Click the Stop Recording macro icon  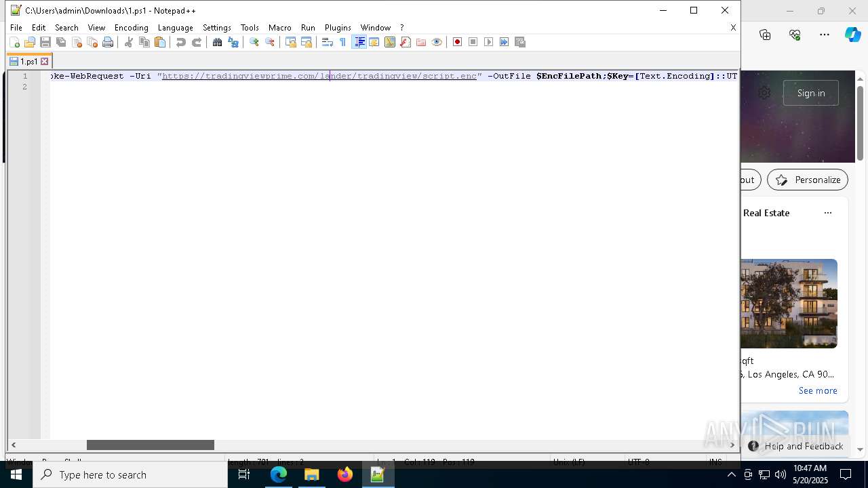click(x=473, y=42)
